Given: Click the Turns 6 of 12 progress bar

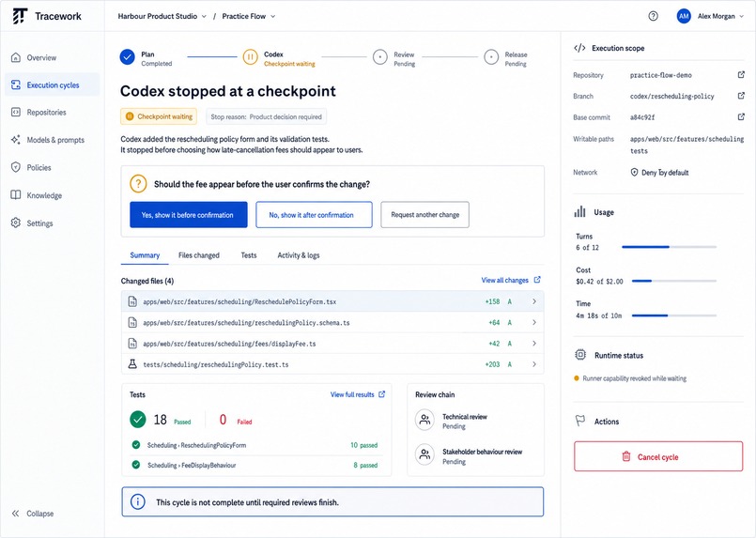Looking at the screenshot, I should [669, 247].
